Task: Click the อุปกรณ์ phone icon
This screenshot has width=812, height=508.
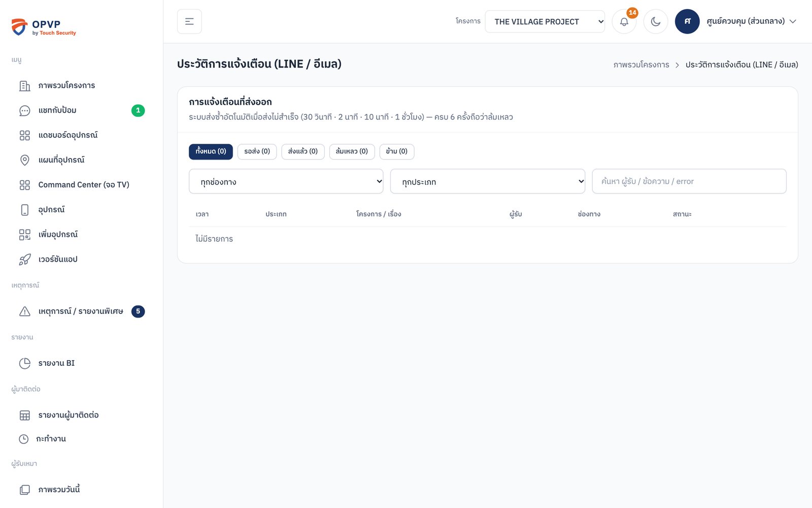Action: 24,210
